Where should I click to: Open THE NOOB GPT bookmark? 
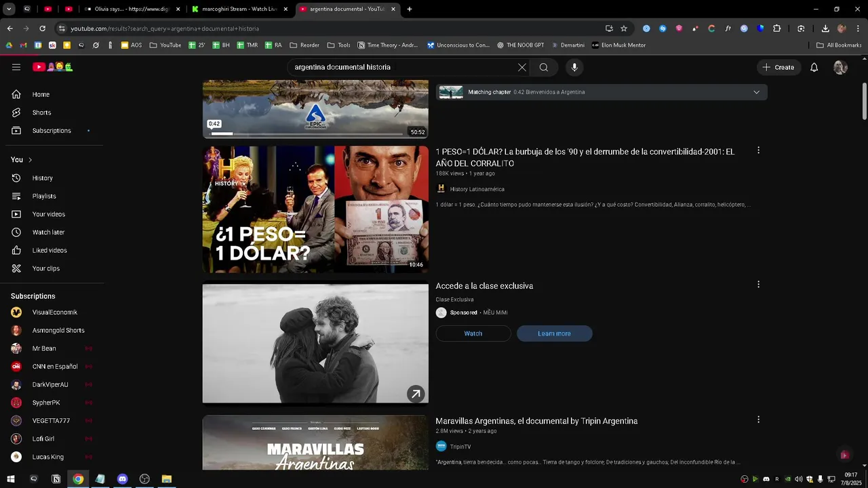(x=520, y=45)
